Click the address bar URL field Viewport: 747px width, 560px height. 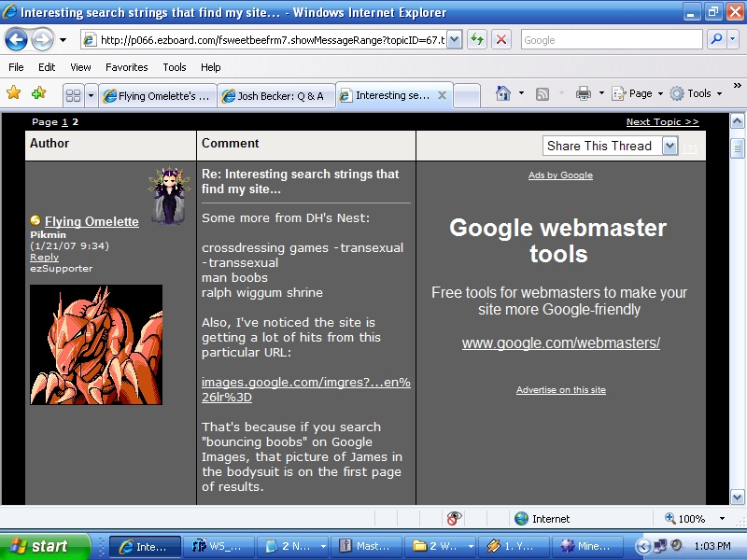pos(272,40)
